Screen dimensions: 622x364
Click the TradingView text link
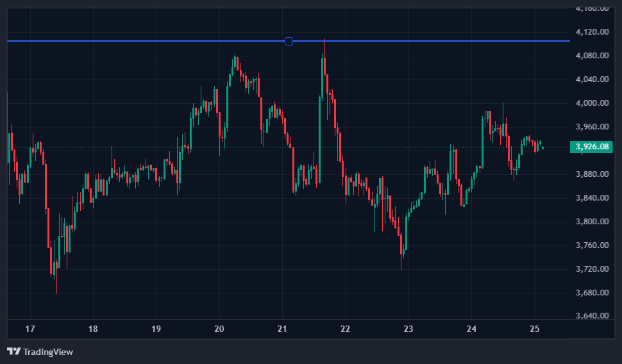(x=48, y=352)
